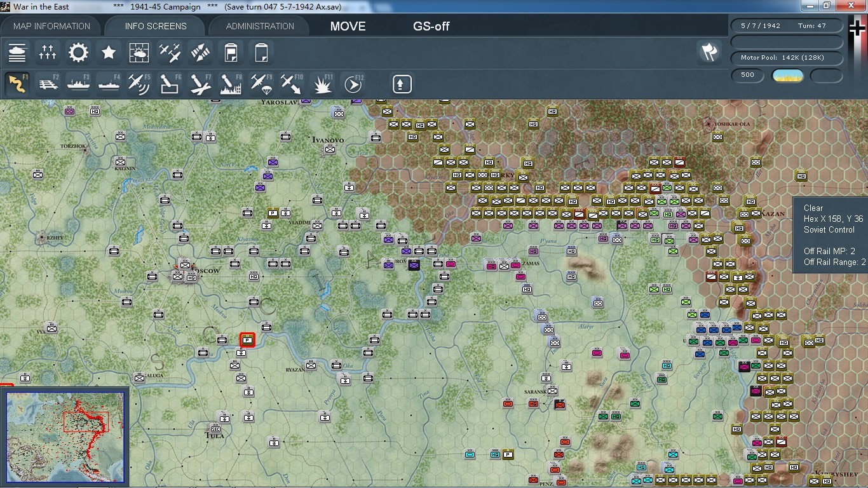This screenshot has height=488, width=868.
Task: Click the up-arrow box toolbar button
Action: point(402,84)
